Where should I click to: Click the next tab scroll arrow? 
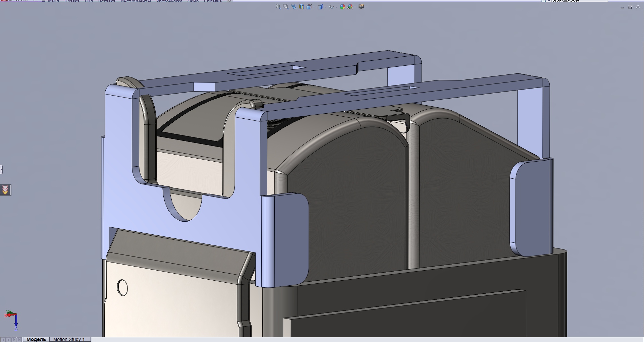click(x=14, y=340)
